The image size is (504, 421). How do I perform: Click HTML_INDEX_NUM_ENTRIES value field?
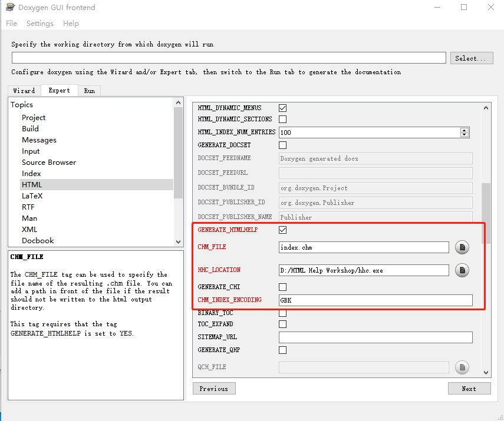pos(370,132)
